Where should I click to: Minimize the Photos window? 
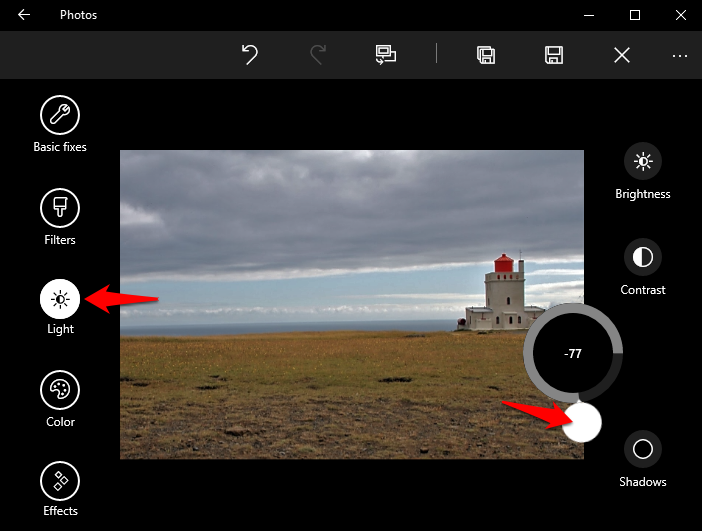pyautogui.click(x=589, y=15)
